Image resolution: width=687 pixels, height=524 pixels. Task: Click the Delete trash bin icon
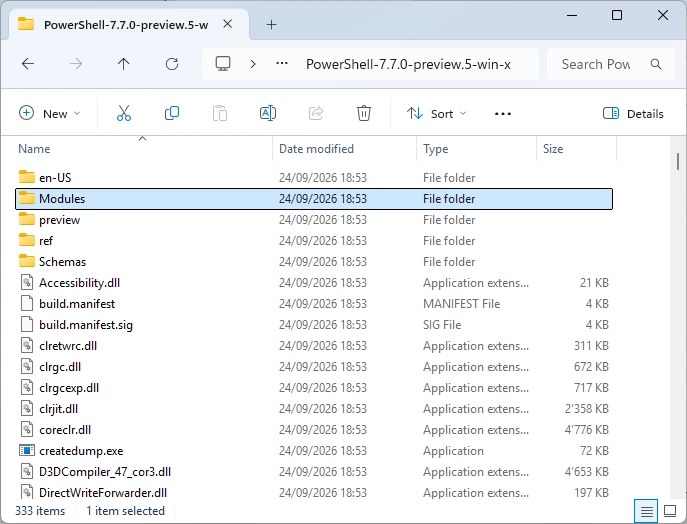364,113
